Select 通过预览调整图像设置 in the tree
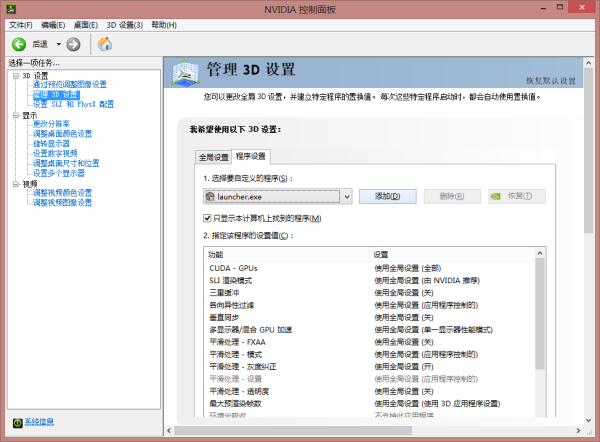 coord(70,84)
